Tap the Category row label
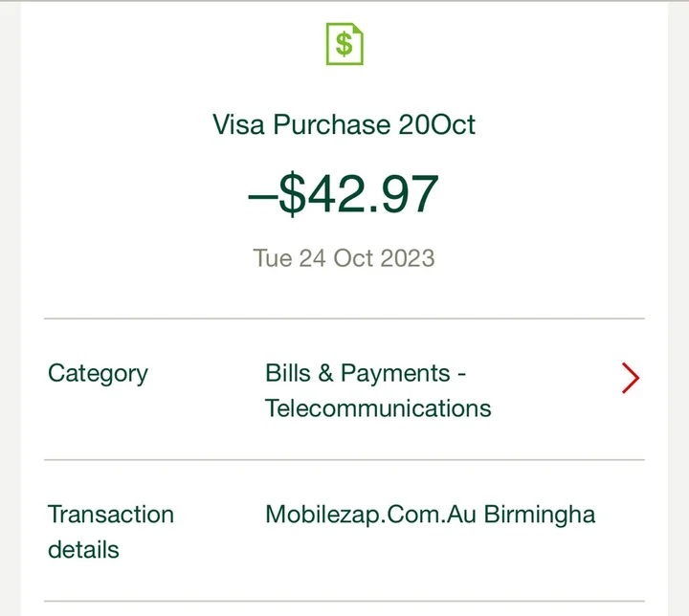689x616 pixels. (x=98, y=373)
